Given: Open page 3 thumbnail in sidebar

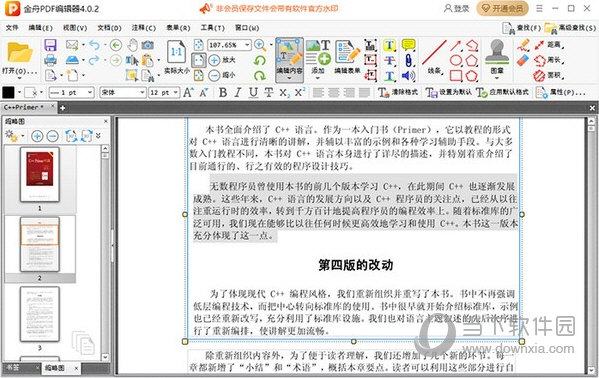Looking at the screenshot, I should click(x=40, y=314).
